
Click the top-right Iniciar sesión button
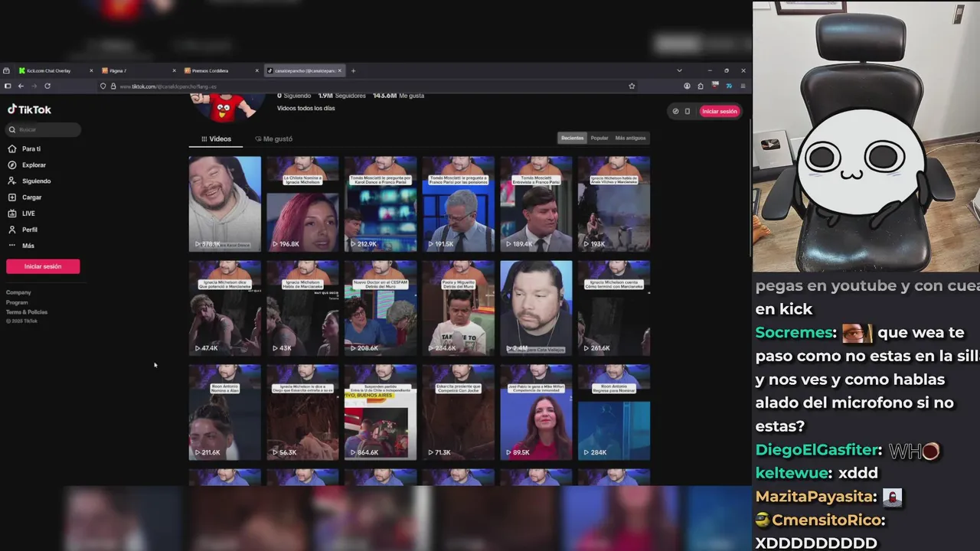(x=720, y=111)
